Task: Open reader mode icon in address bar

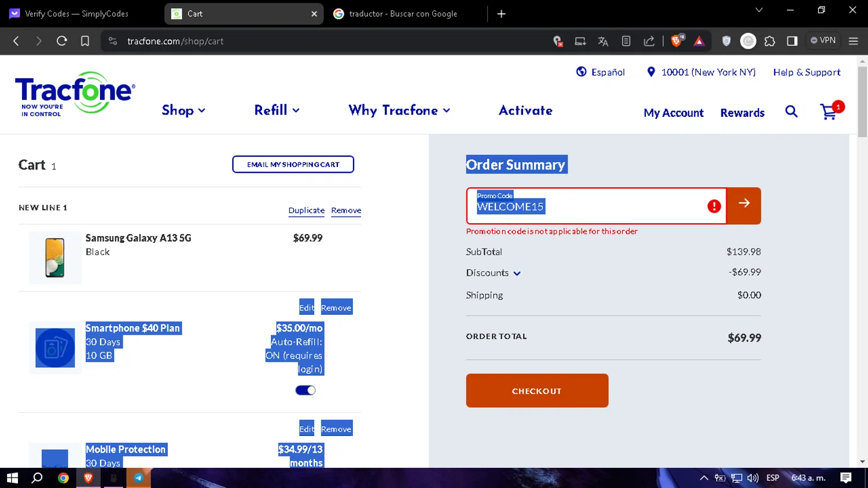Action: click(x=626, y=41)
